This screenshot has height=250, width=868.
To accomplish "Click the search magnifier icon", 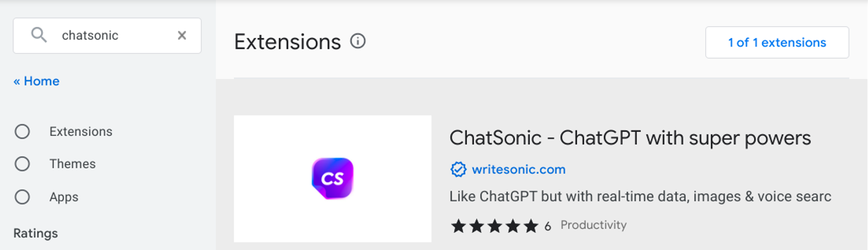I will pyautogui.click(x=39, y=35).
